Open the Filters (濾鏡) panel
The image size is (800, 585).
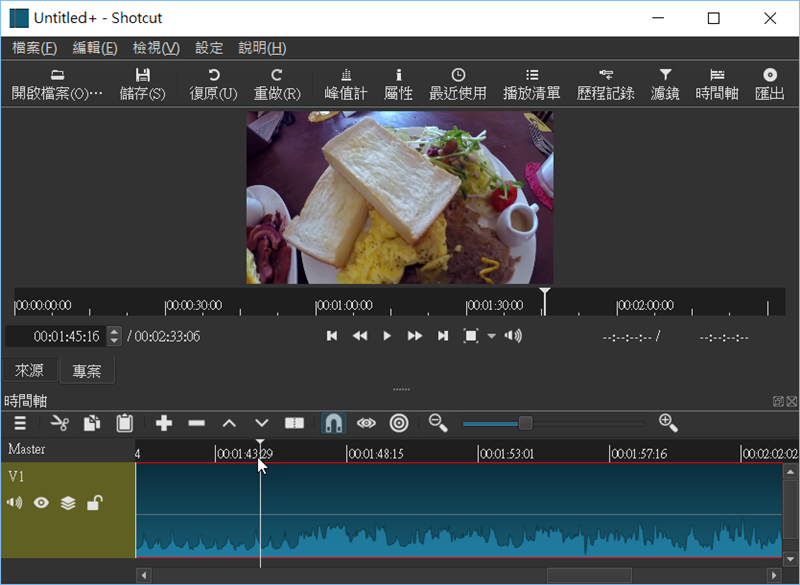(x=665, y=84)
